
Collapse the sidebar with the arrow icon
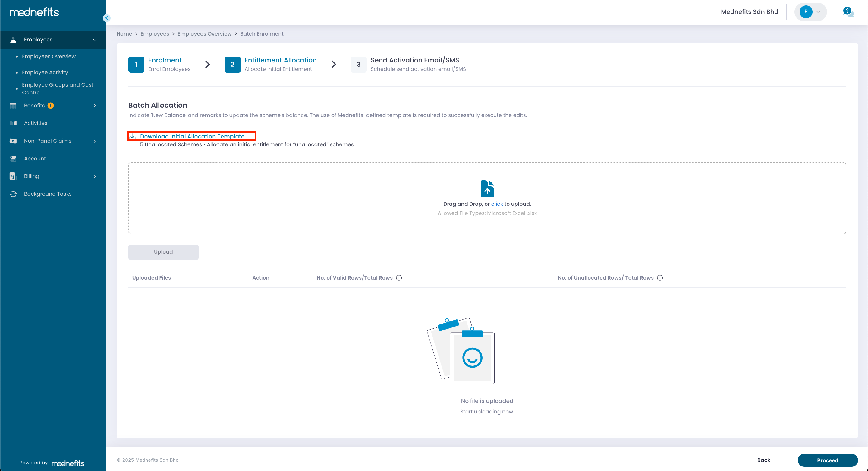pos(106,18)
